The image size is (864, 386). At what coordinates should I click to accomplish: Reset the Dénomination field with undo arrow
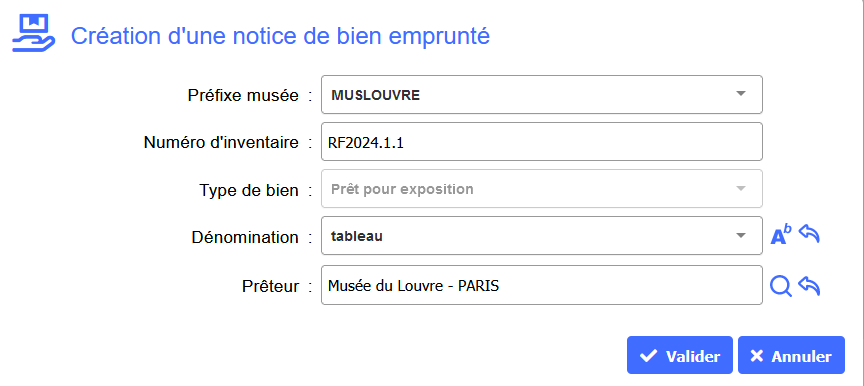[x=809, y=234]
